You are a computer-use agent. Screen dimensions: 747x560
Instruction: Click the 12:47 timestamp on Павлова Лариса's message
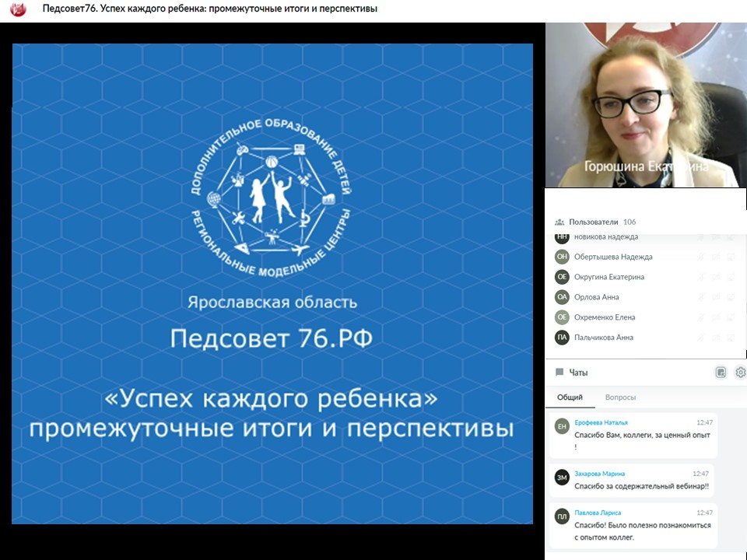point(705,513)
